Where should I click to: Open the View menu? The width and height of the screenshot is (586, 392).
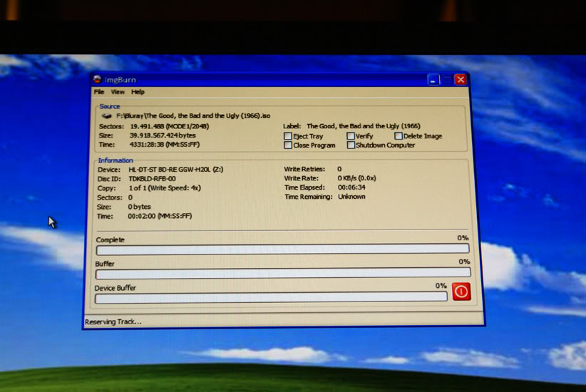118,92
